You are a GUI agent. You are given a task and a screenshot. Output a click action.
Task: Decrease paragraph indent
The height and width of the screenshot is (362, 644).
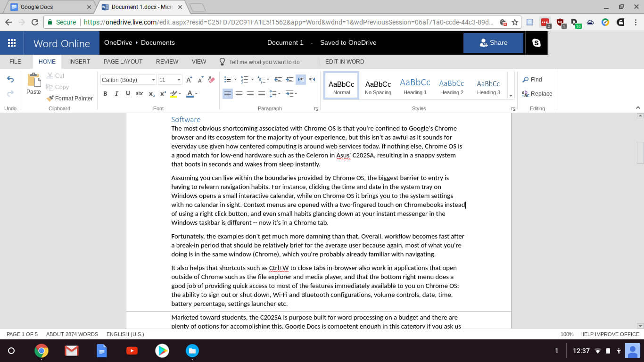tap(278, 80)
